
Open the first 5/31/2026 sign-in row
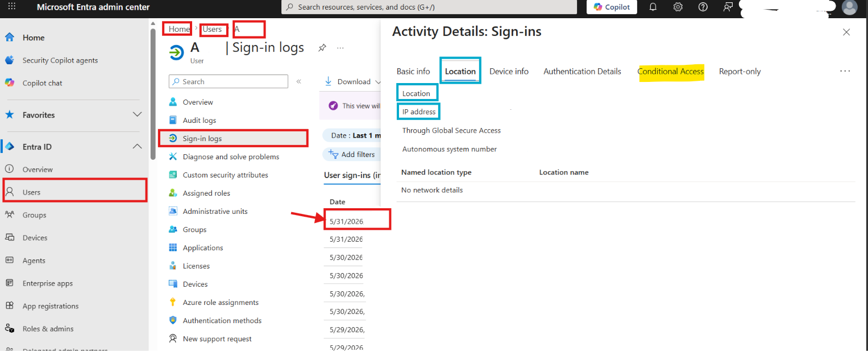(346, 221)
